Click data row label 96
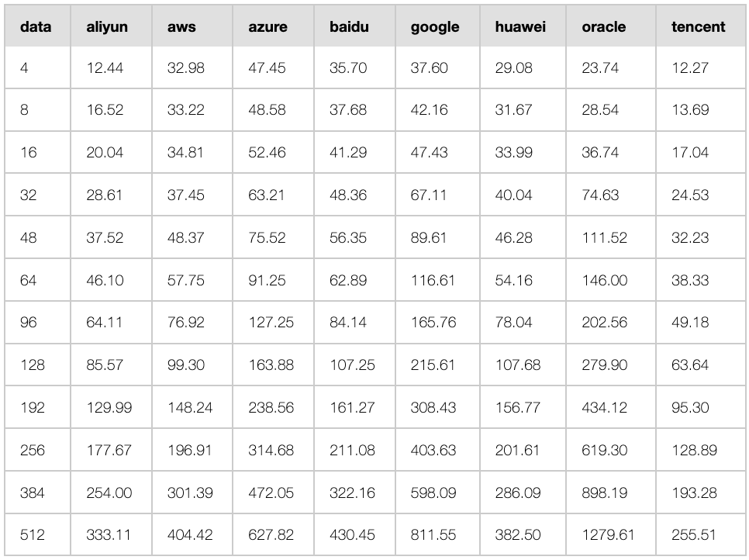Screen dimensions: 749x560 click(38, 322)
